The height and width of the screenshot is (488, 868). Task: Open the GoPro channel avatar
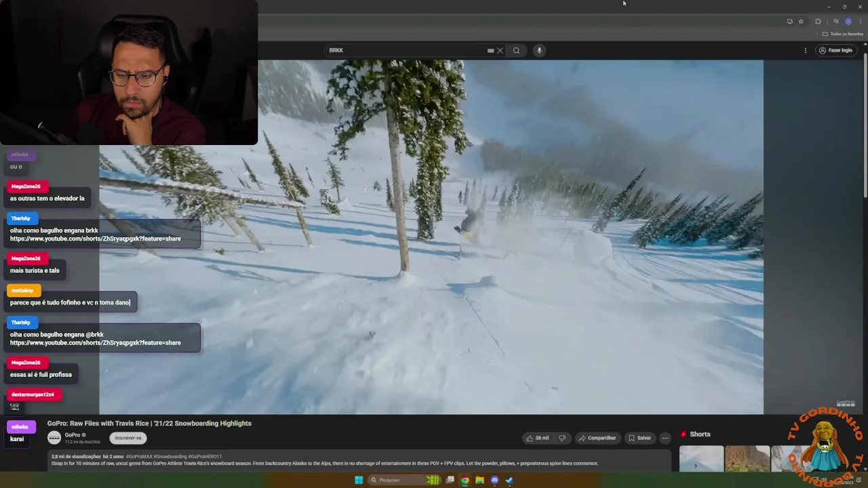click(54, 438)
